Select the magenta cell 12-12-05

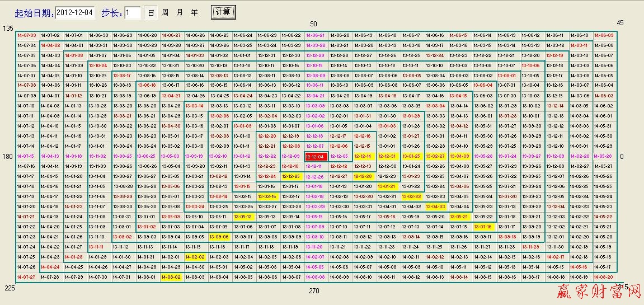[x=339, y=157]
